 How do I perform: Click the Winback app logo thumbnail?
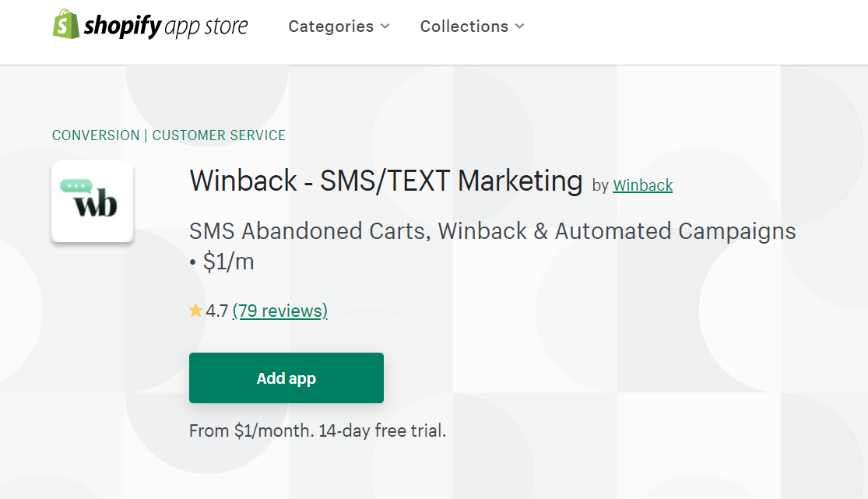pos(92,201)
